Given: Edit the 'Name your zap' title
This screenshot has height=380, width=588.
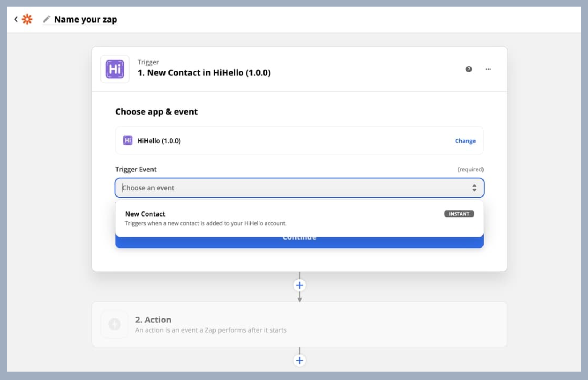Looking at the screenshot, I should [86, 19].
